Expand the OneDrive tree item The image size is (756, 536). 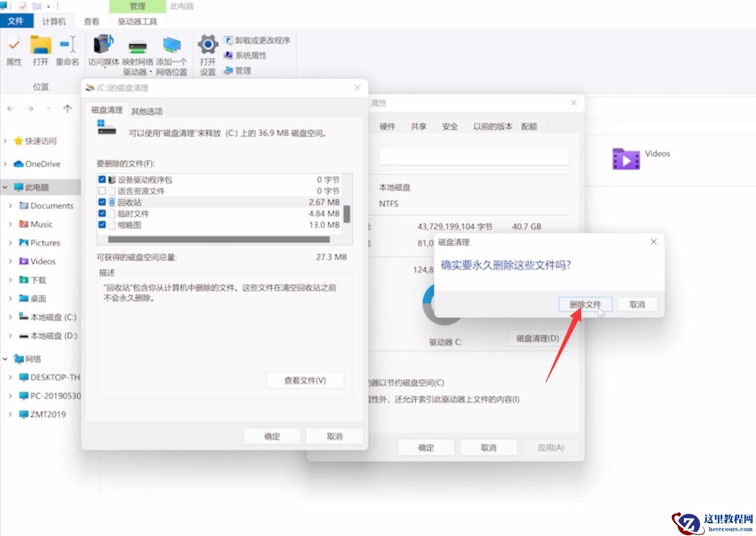tap(6, 164)
